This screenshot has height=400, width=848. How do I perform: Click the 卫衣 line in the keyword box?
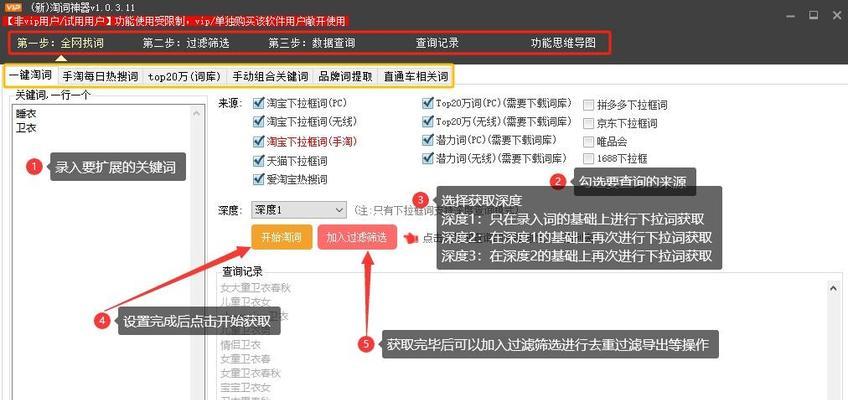(x=26, y=128)
